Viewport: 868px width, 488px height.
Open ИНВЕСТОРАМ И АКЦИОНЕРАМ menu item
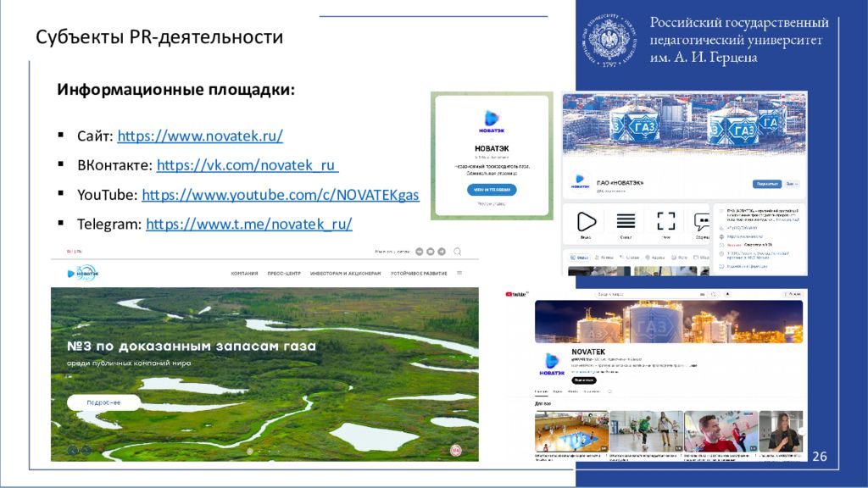(346, 274)
